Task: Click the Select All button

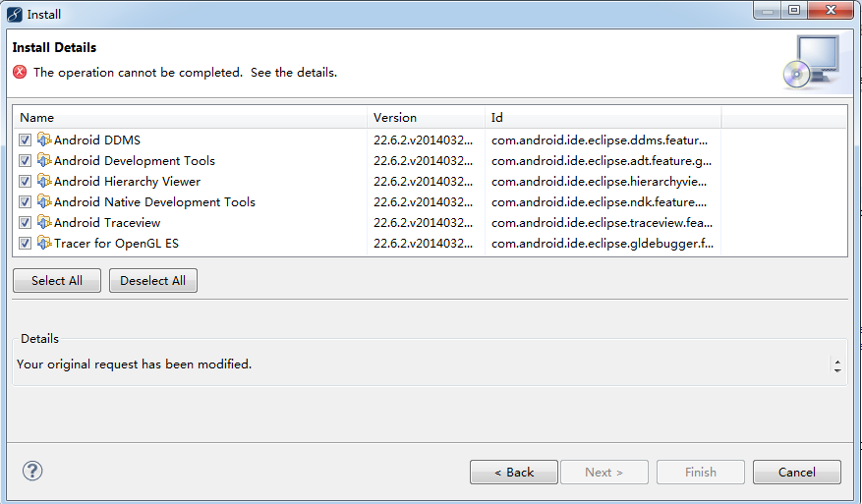Action: pyautogui.click(x=57, y=280)
